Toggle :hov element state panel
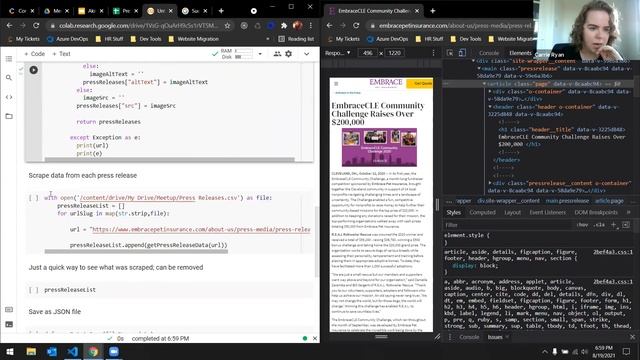Screen dimensions: 640x360 pyautogui.click(x=582, y=225)
